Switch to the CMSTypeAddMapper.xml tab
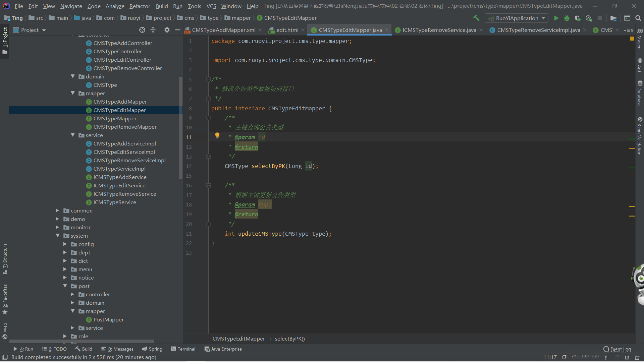This screenshot has height=362, width=644. 223,30
